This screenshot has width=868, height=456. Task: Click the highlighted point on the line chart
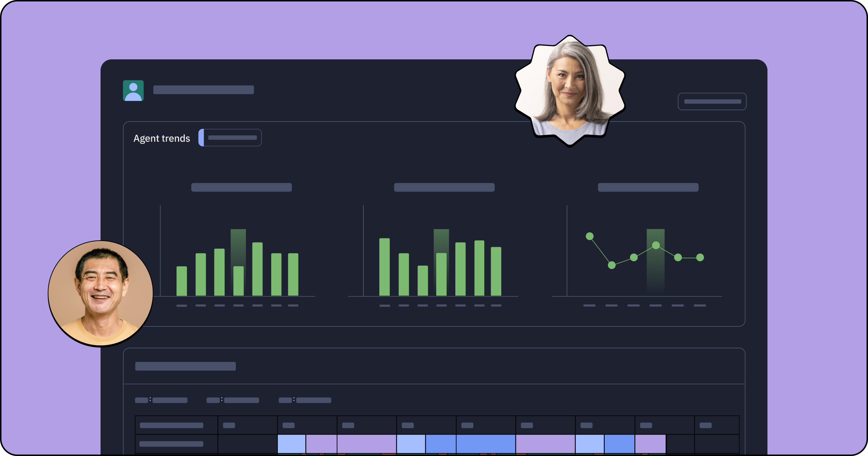656,245
